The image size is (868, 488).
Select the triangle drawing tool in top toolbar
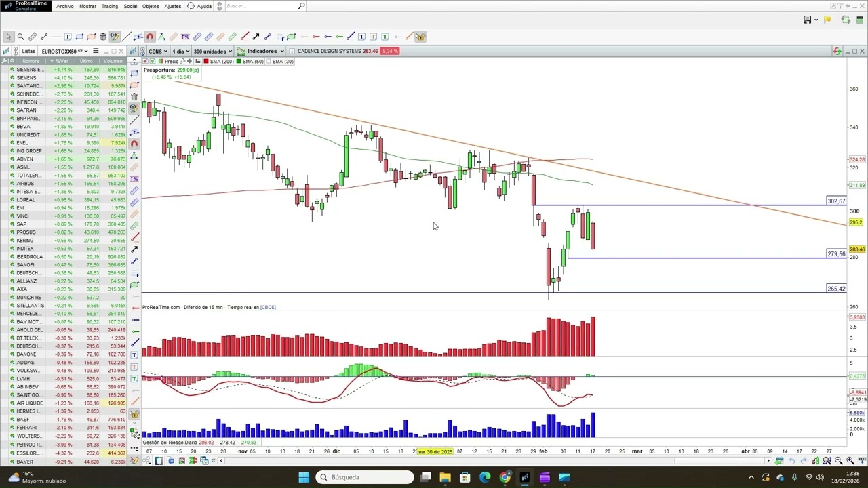[x=161, y=37]
